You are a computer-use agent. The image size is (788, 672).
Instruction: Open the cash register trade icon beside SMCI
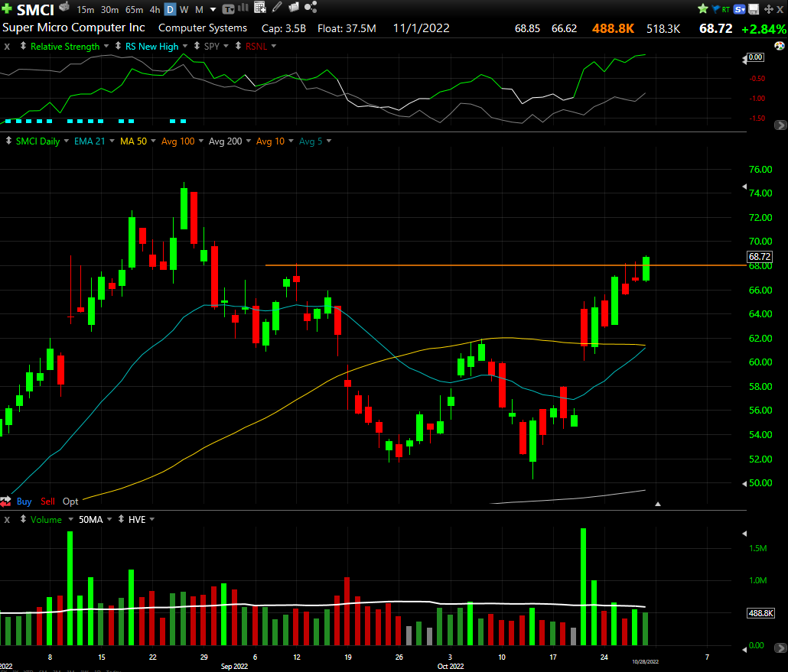(x=64, y=7)
